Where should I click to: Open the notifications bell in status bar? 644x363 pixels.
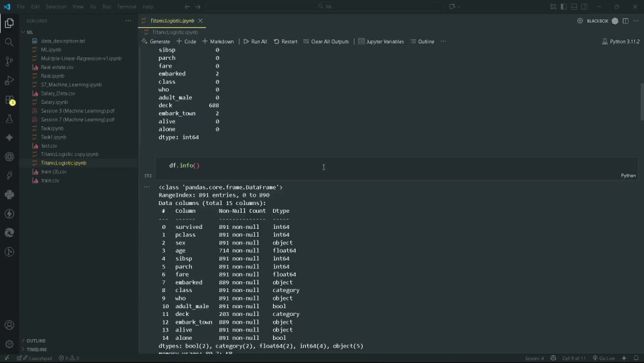[636, 358]
